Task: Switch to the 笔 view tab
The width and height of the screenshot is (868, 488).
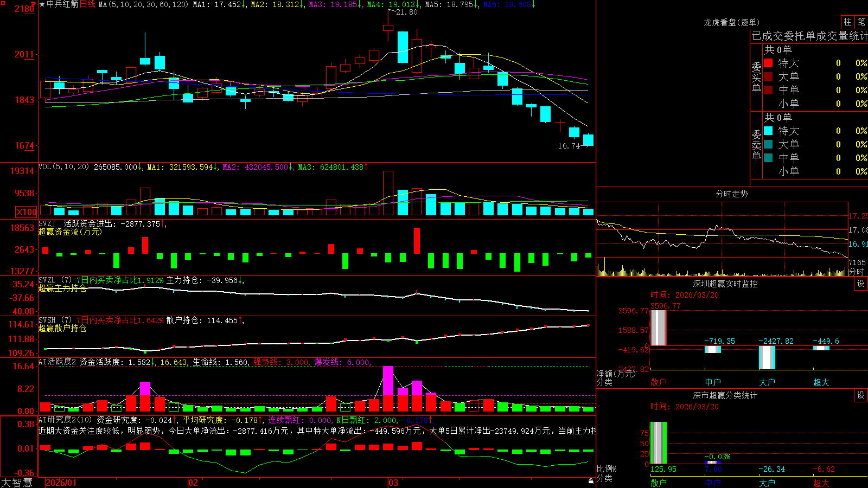Action: point(861,22)
